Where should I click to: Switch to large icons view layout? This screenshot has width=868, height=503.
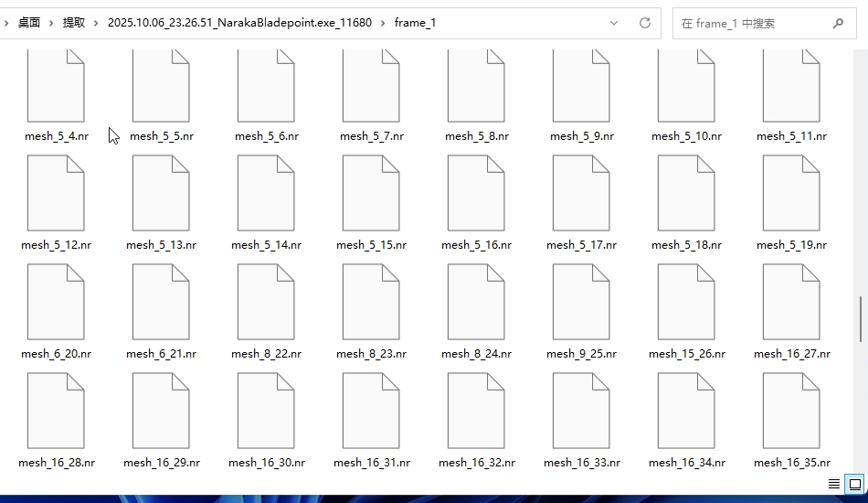(854, 483)
